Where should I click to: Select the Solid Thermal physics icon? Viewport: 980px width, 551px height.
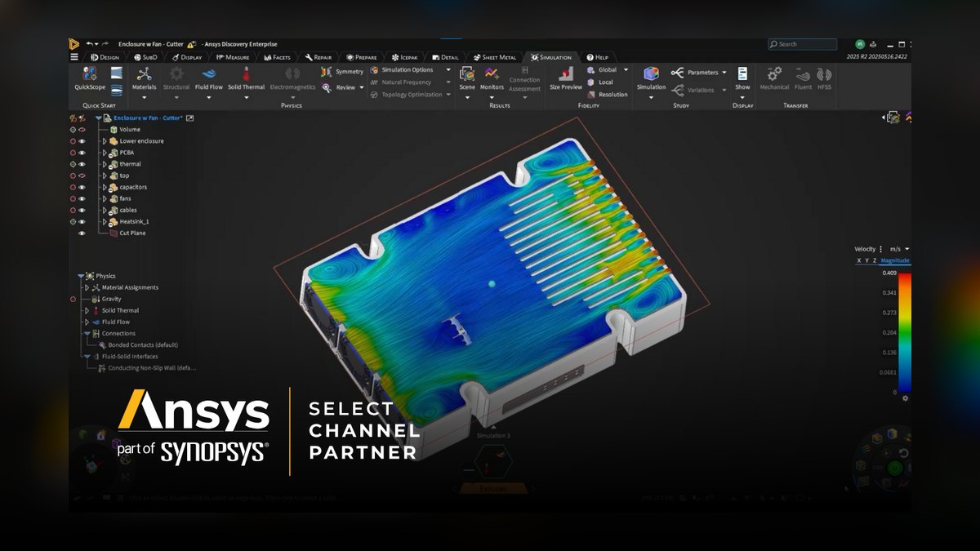pos(246,74)
